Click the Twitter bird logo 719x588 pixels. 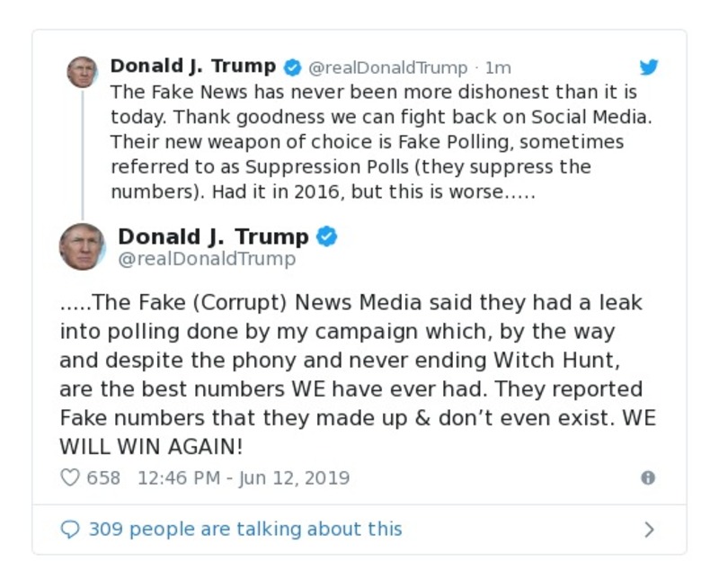[649, 67]
